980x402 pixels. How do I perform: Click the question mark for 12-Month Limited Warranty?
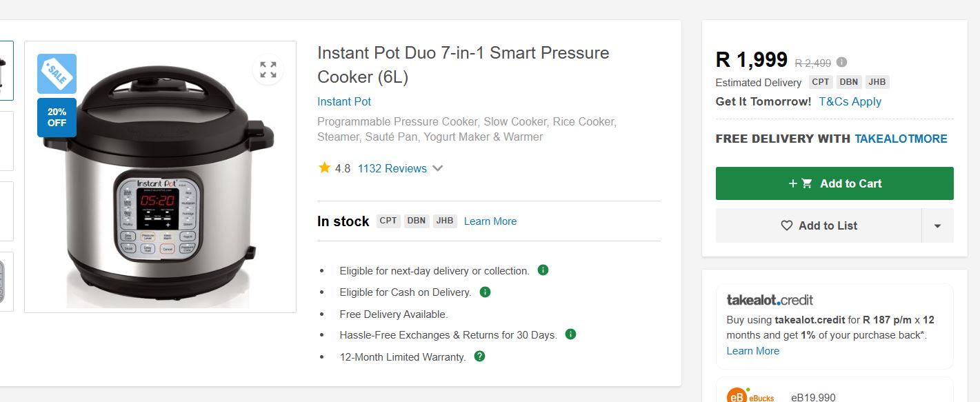coord(479,356)
